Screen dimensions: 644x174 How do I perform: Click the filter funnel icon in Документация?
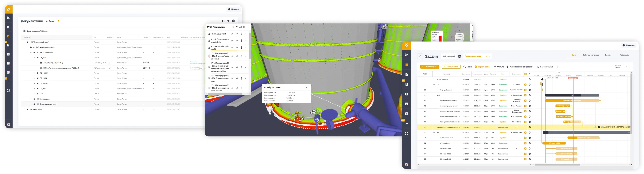[228, 21]
